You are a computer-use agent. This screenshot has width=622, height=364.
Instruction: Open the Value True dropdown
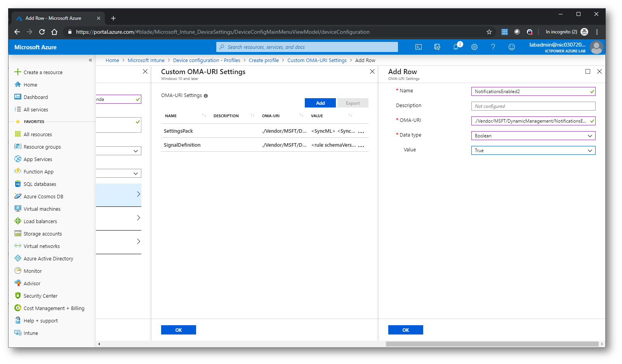pos(533,151)
